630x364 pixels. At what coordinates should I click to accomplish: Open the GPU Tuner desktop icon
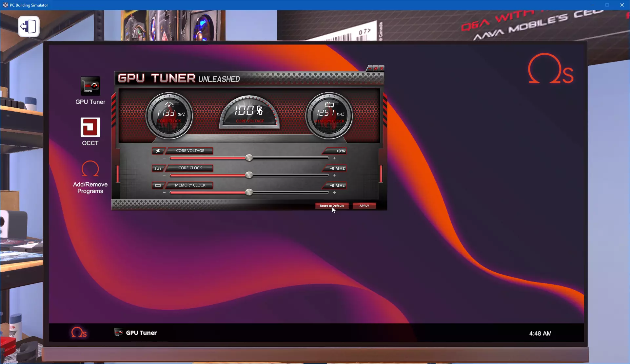90,86
